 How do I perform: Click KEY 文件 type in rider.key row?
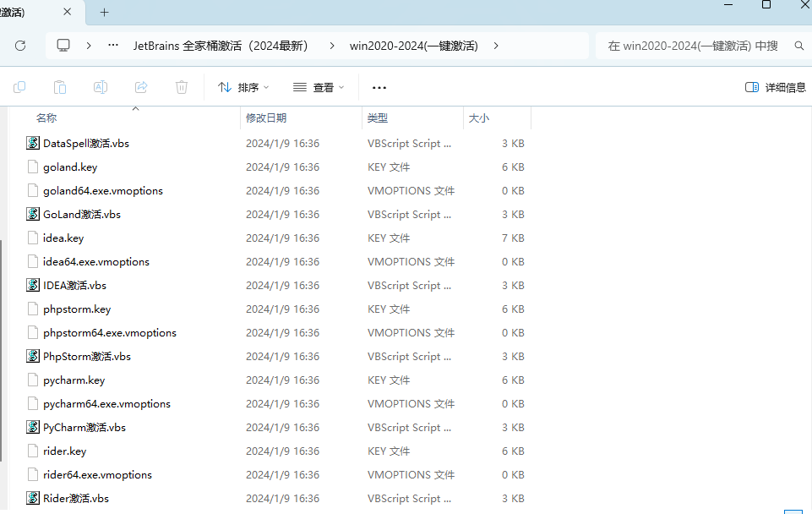(x=389, y=451)
